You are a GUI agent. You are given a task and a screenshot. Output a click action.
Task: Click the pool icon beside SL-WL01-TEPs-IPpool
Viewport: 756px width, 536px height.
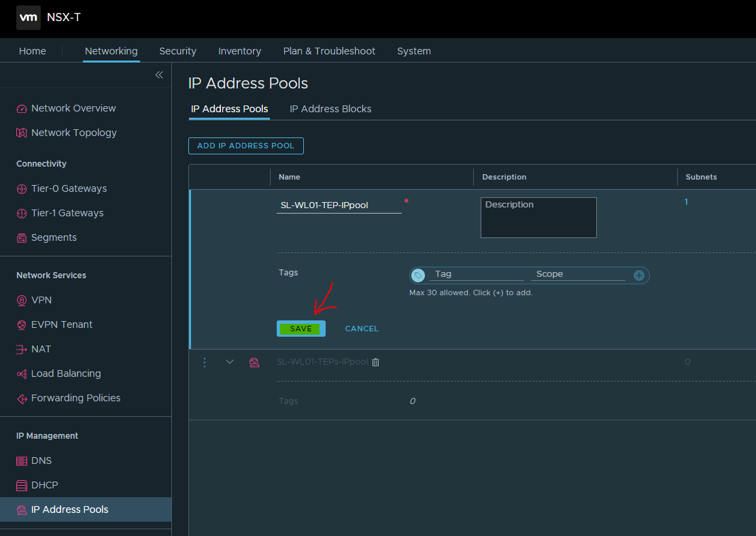pyautogui.click(x=254, y=363)
